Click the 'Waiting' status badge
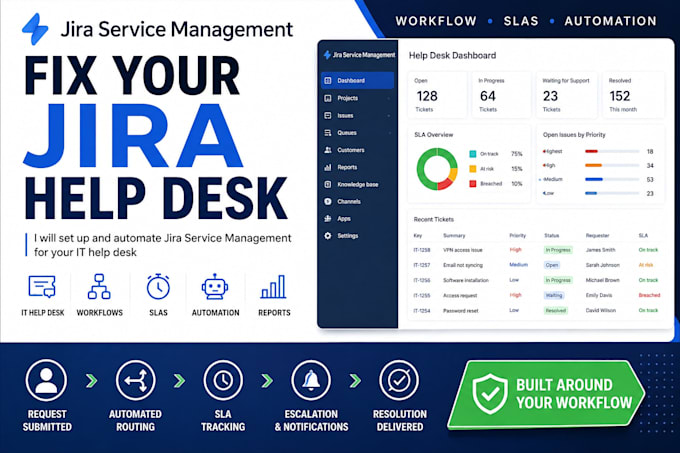The height and width of the screenshot is (453, 680). [x=554, y=295]
